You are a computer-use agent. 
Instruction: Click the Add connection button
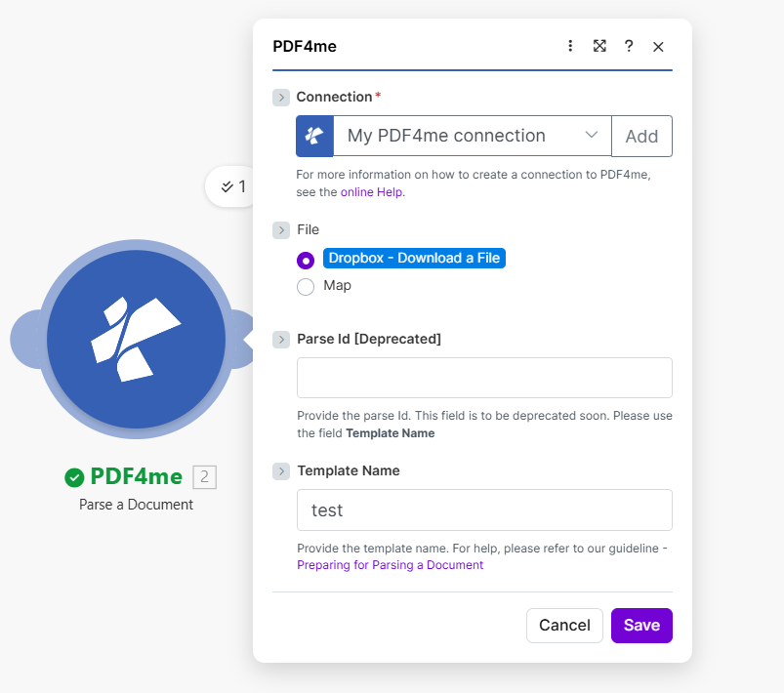point(641,137)
